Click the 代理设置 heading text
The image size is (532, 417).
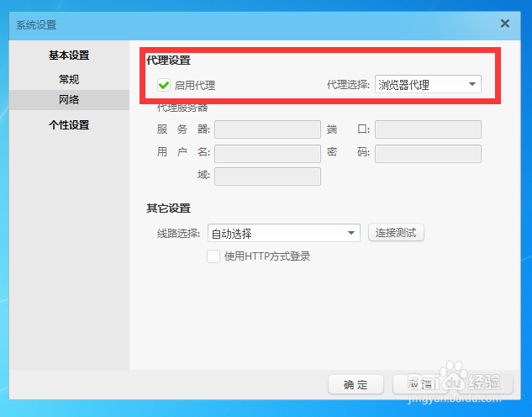(x=168, y=61)
